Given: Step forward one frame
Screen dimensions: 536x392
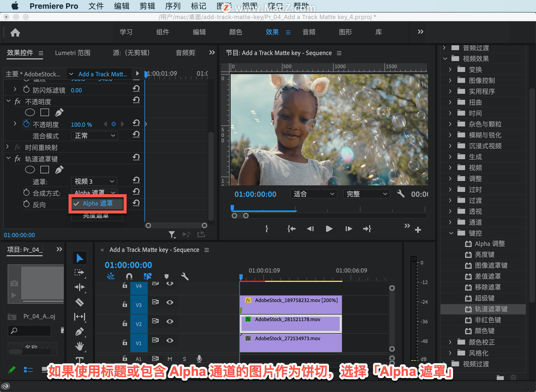Looking at the screenshot, I should point(349,229).
